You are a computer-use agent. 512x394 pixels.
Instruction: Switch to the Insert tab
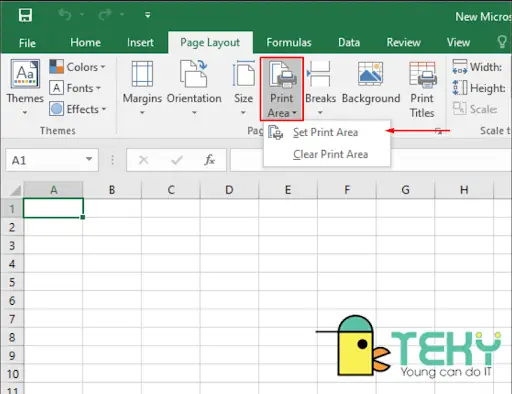click(140, 42)
